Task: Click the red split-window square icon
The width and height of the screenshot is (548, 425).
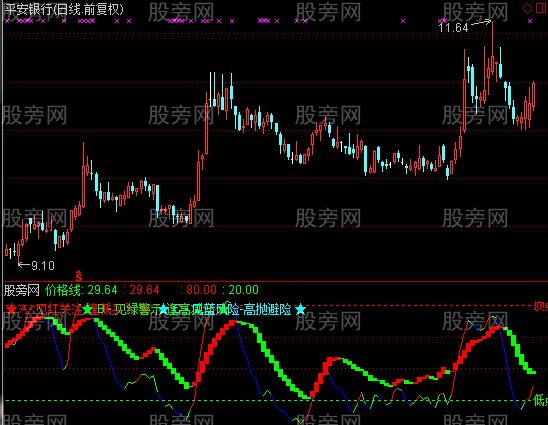Action: (541, 8)
